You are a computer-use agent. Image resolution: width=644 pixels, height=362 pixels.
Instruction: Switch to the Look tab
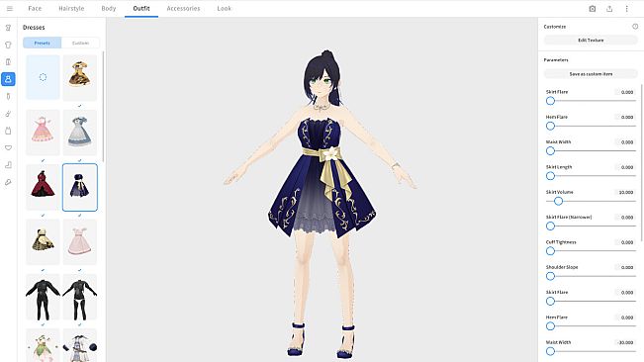click(224, 8)
